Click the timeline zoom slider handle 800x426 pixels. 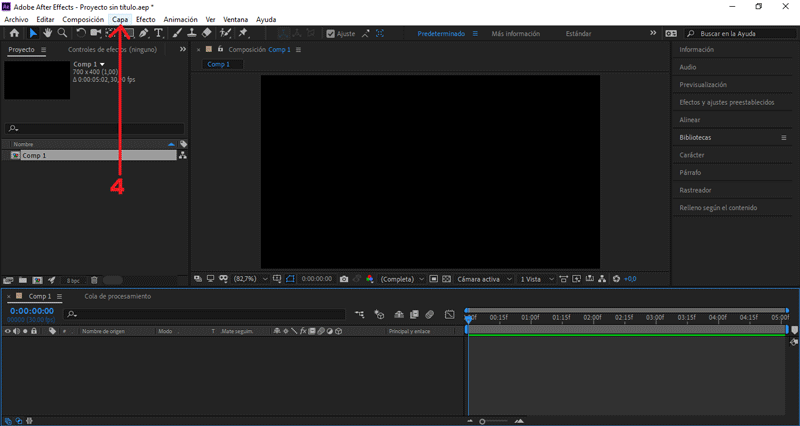pos(482,421)
